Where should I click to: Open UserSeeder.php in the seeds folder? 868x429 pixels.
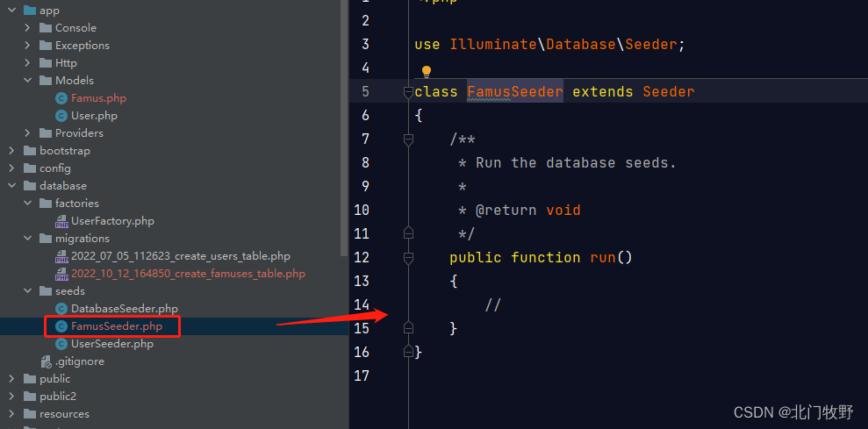(112, 344)
